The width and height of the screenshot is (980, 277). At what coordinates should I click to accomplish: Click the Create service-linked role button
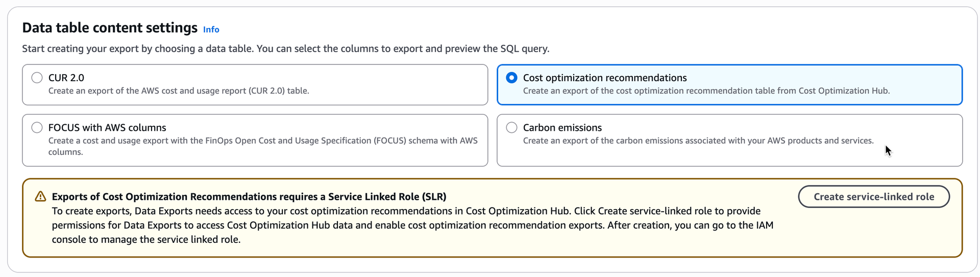874,197
